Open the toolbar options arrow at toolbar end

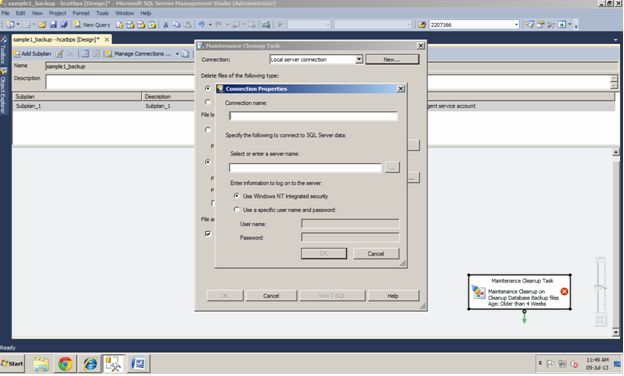[575, 25]
